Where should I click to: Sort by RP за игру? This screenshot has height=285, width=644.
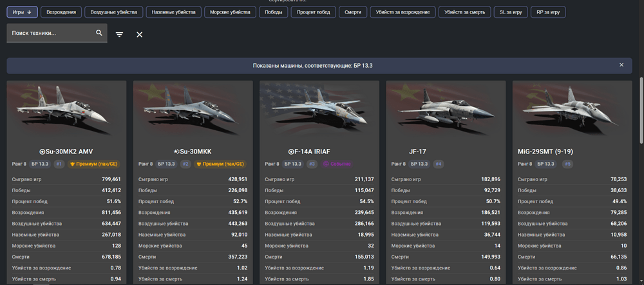pyautogui.click(x=548, y=12)
